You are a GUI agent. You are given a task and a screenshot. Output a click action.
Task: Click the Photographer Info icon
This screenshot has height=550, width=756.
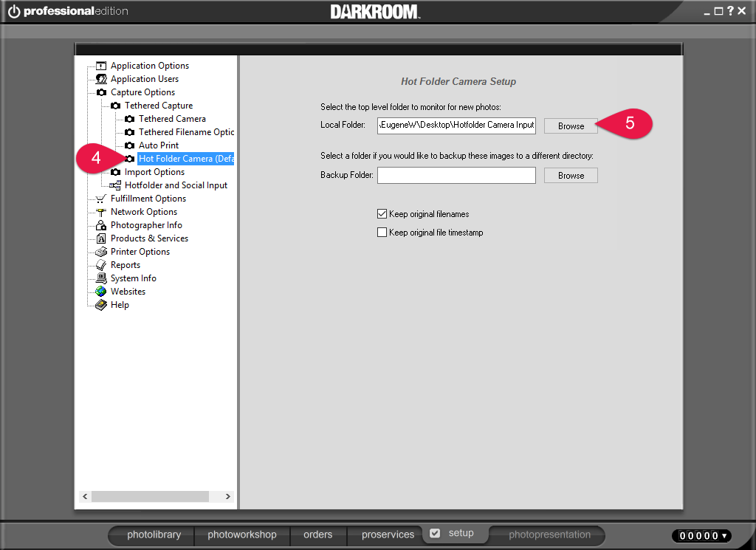(x=100, y=225)
